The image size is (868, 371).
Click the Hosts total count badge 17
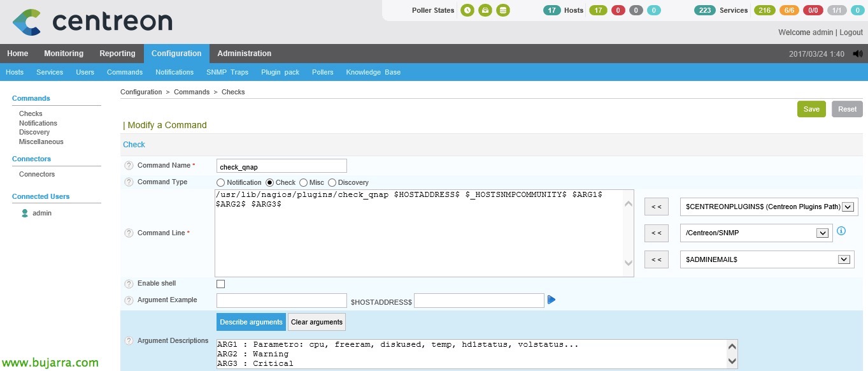tap(552, 10)
